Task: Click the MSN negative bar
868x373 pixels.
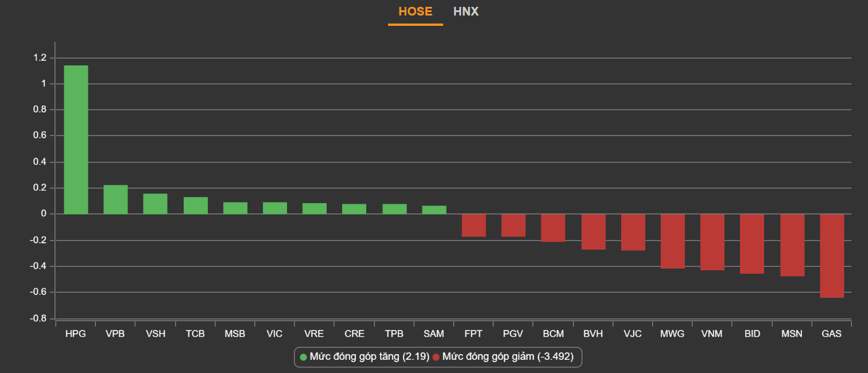Action: tap(792, 245)
